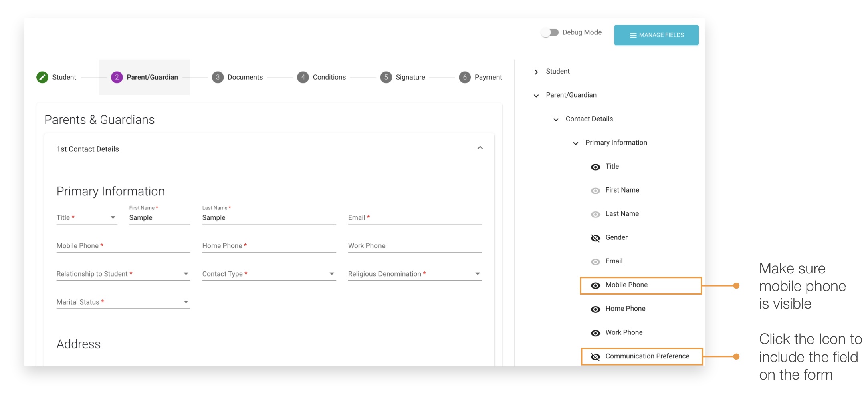Click the Student step edit icon
The width and height of the screenshot is (868, 410).
pyautogui.click(x=42, y=77)
